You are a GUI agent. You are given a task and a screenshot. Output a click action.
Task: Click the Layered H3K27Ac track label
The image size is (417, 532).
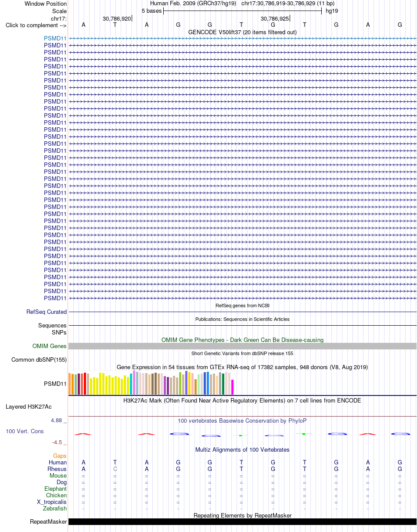(29, 406)
